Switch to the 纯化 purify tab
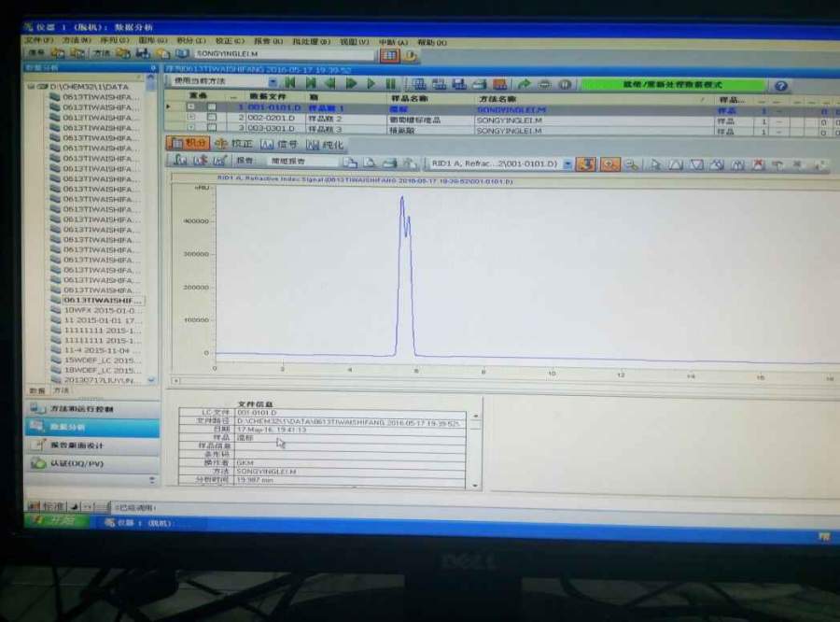840x622 pixels. tap(324, 145)
